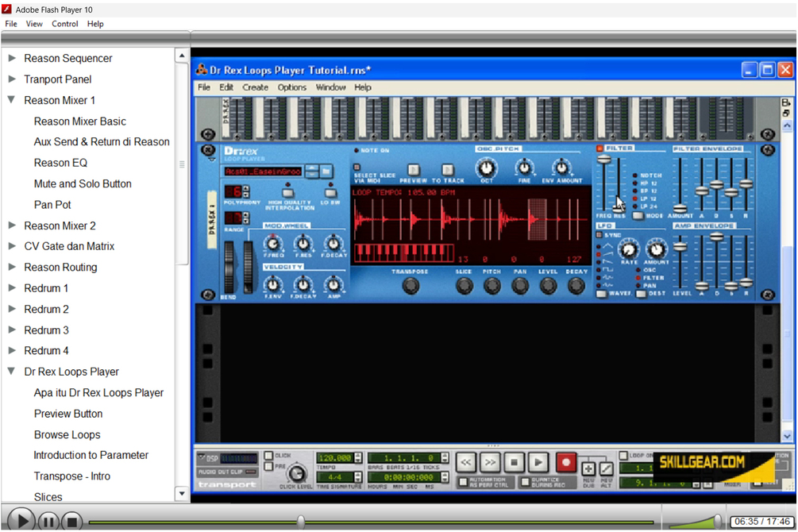Click the filter Mode selector button
Viewport: 798px width, 532px height.
click(638, 216)
